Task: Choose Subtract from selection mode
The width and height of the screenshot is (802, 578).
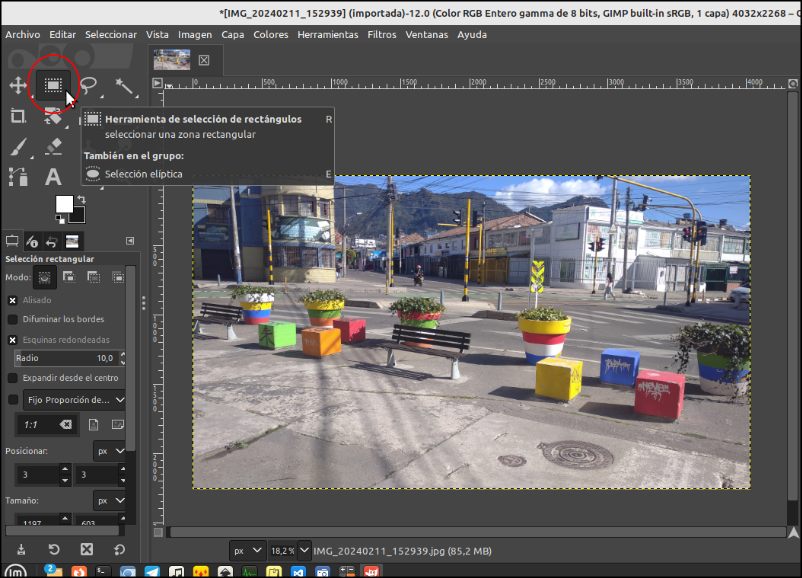Action: point(94,277)
